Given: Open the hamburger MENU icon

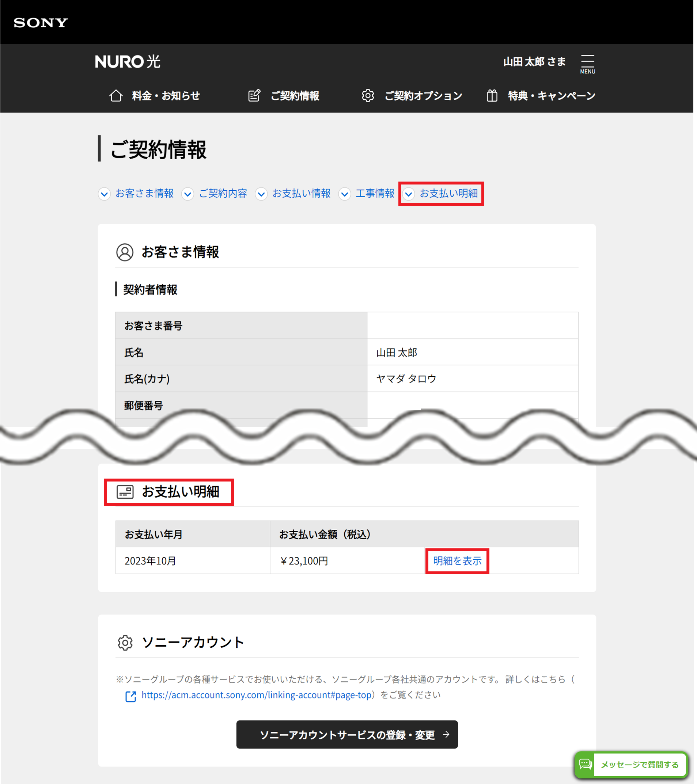Looking at the screenshot, I should (587, 64).
